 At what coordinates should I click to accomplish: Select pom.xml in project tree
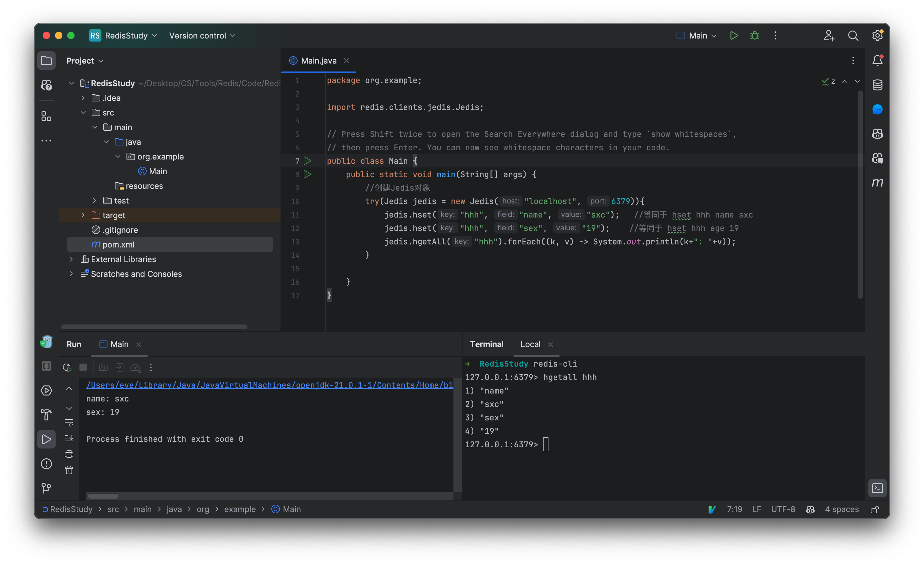click(170, 244)
